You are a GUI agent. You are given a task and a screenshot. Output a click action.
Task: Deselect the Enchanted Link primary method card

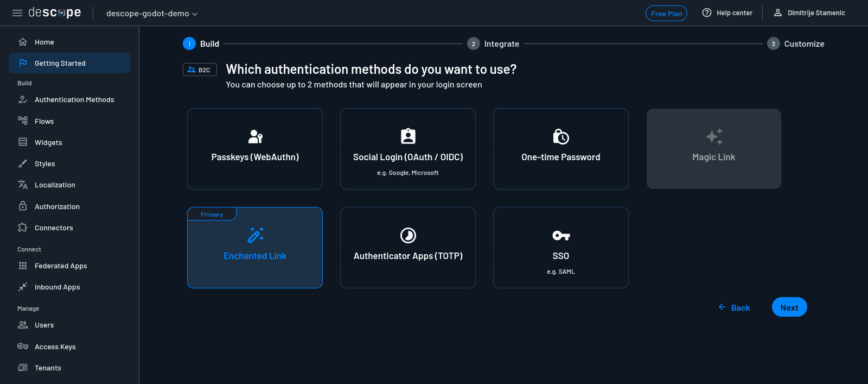coord(255,248)
